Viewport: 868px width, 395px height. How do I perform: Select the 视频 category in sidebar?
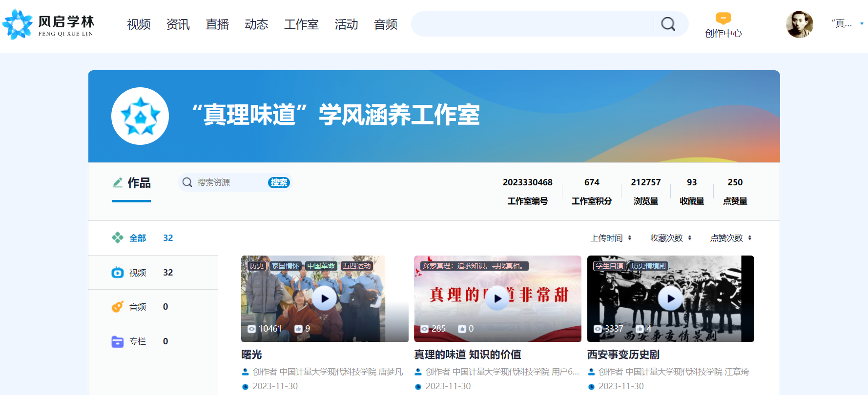pyautogui.click(x=138, y=273)
